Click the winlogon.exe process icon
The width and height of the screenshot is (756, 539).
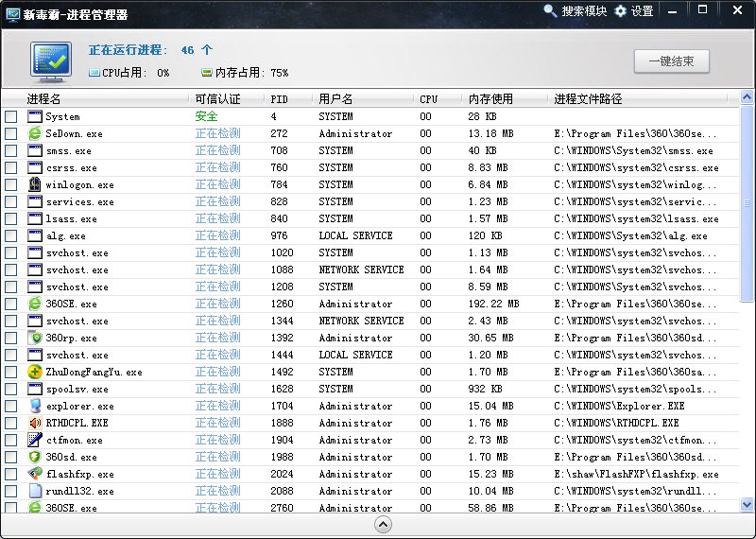35,184
